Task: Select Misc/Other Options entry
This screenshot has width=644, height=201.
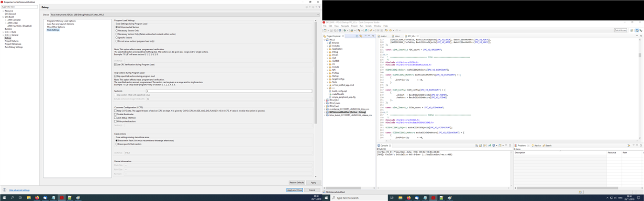Action: click(x=55, y=27)
